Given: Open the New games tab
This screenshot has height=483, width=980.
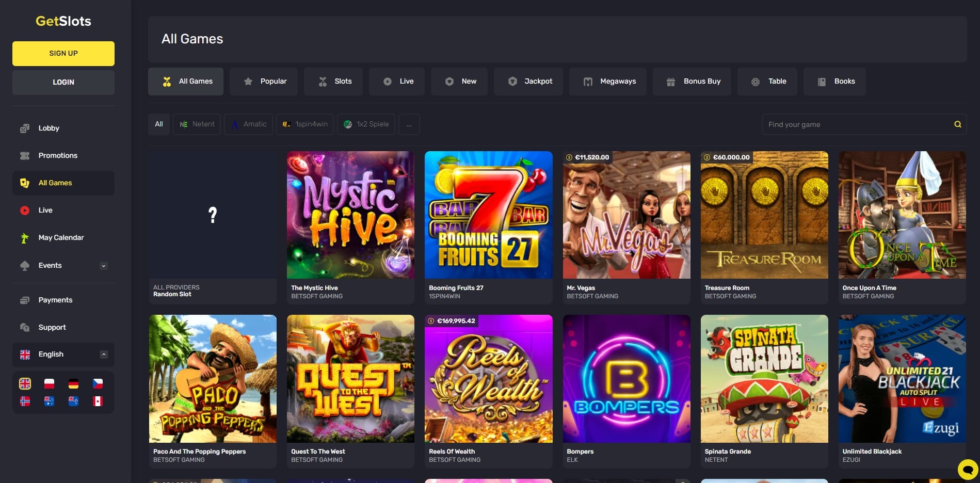Looking at the screenshot, I should [x=459, y=82].
